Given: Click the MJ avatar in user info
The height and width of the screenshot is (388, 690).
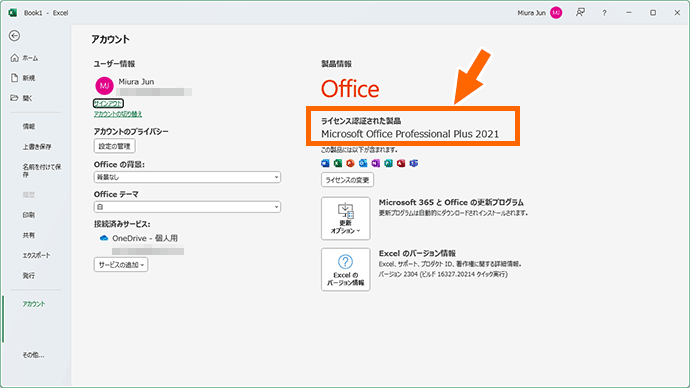Looking at the screenshot, I should (x=104, y=85).
